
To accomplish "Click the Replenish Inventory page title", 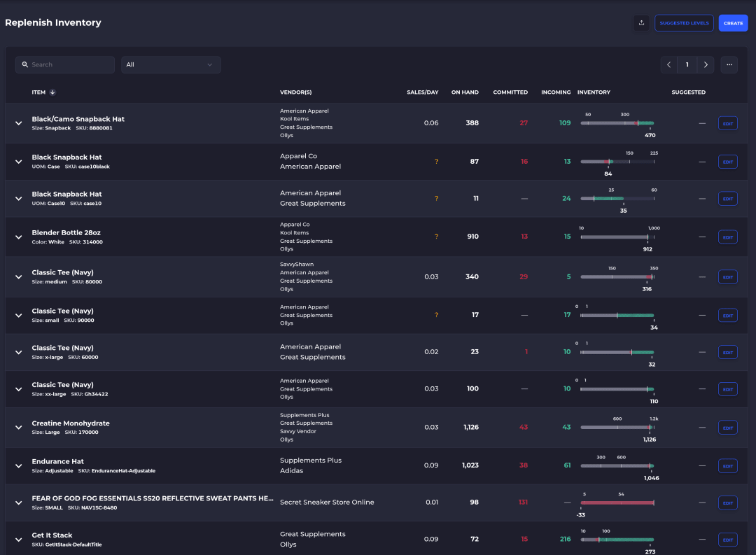I will coord(53,22).
